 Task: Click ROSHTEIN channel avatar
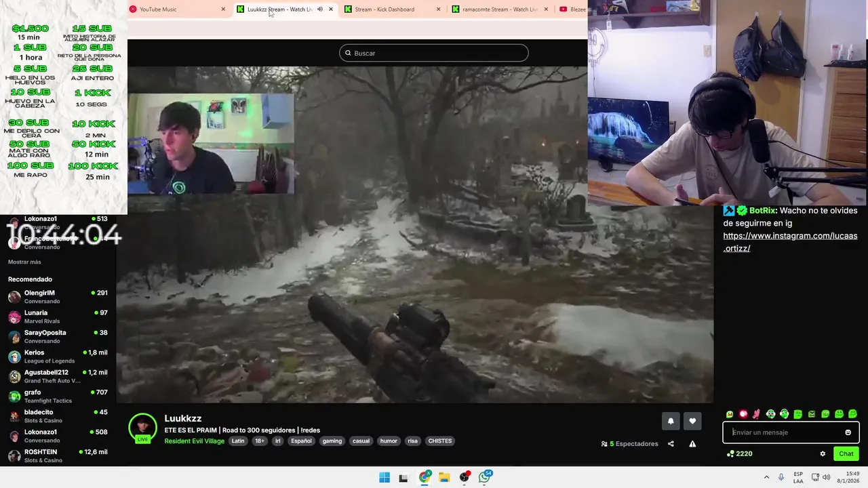[14, 456]
